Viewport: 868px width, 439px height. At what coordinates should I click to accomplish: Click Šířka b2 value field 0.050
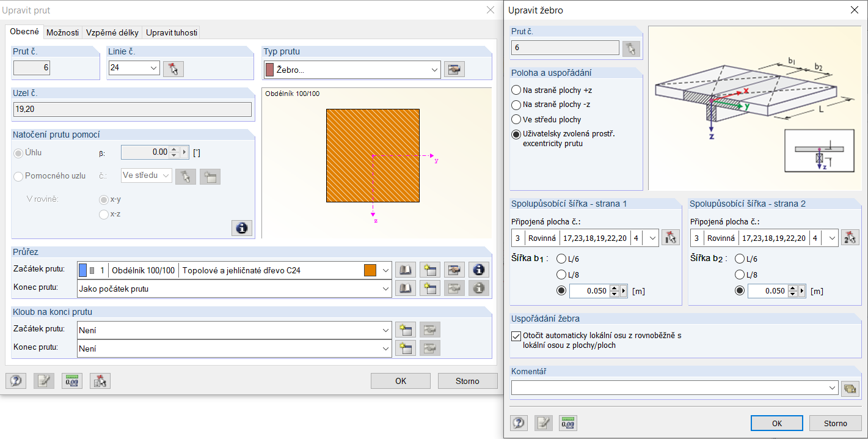768,291
